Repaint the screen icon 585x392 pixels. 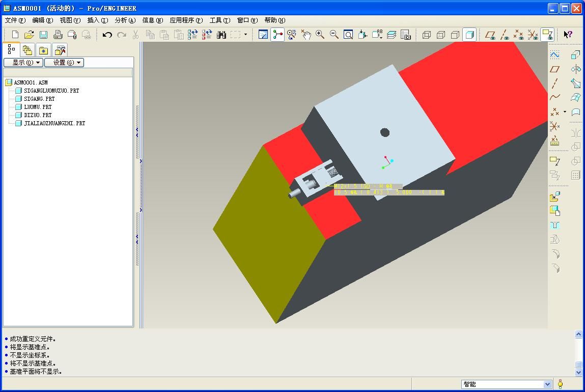click(263, 35)
